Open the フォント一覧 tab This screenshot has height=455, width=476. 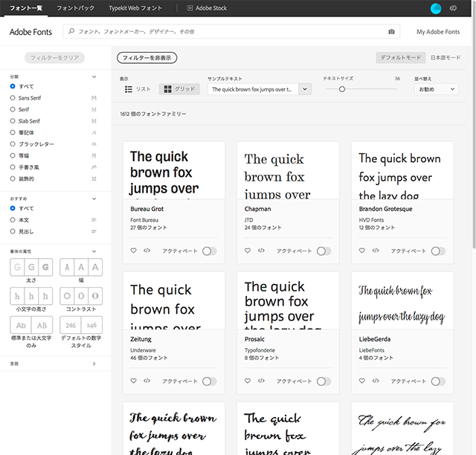click(x=26, y=8)
